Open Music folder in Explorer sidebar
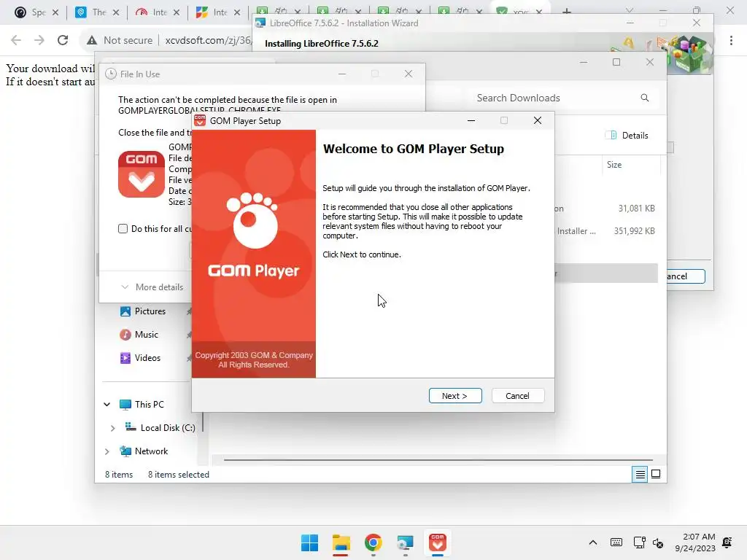This screenshot has height=560, width=747. pos(146,334)
